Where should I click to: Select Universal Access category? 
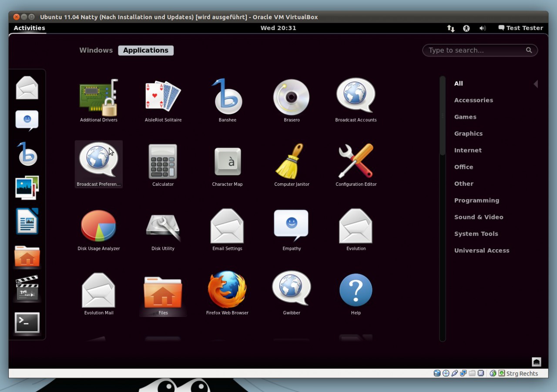[482, 251]
